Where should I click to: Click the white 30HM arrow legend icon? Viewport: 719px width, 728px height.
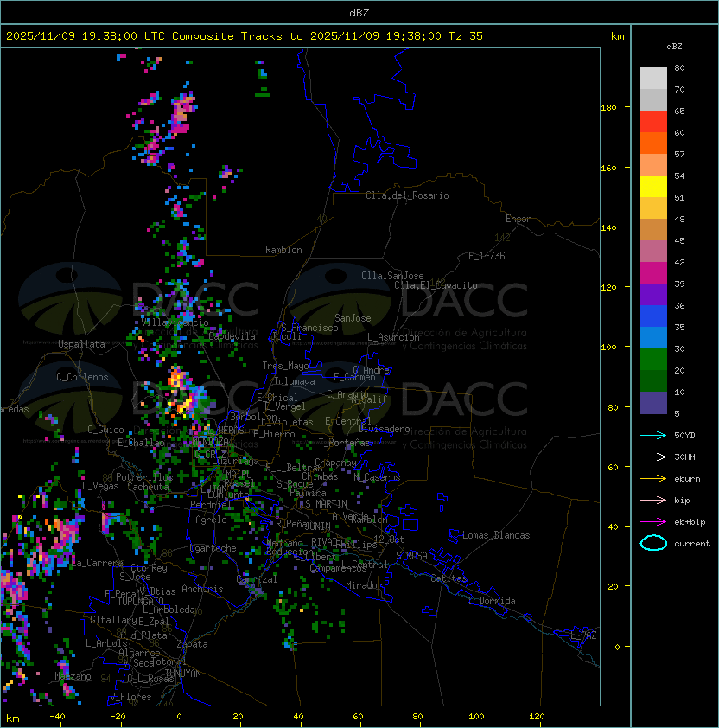click(653, 457)
